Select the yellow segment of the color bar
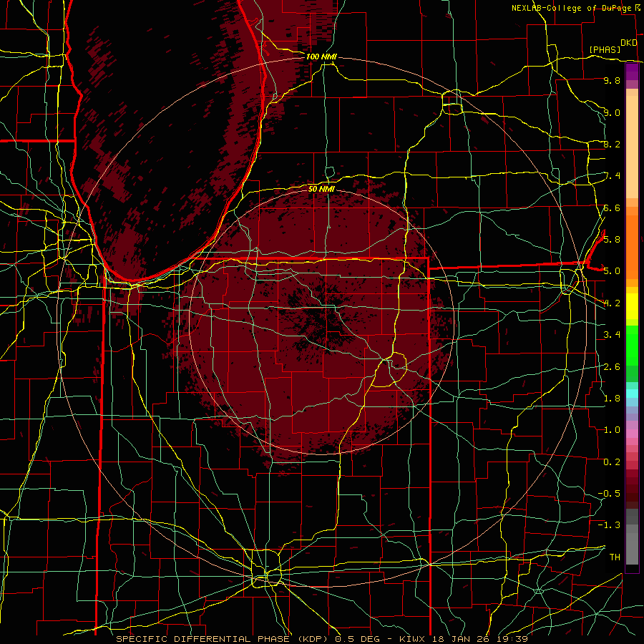This screenshot has height=644, width=644. [632, 306]
